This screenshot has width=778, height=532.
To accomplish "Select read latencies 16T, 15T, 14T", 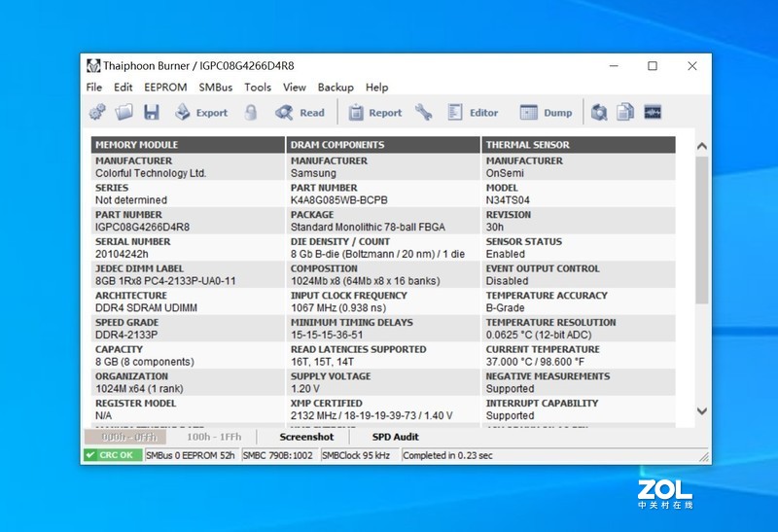I will point(322,362).
